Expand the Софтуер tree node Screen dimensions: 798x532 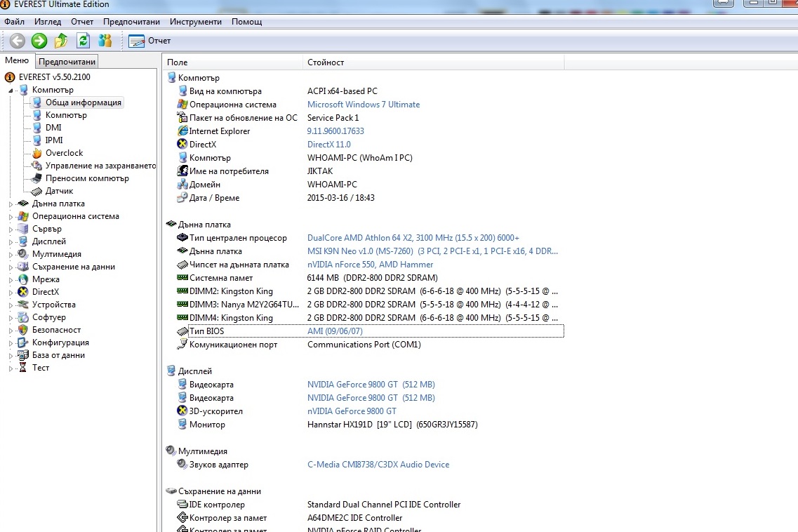coord(11,317)
